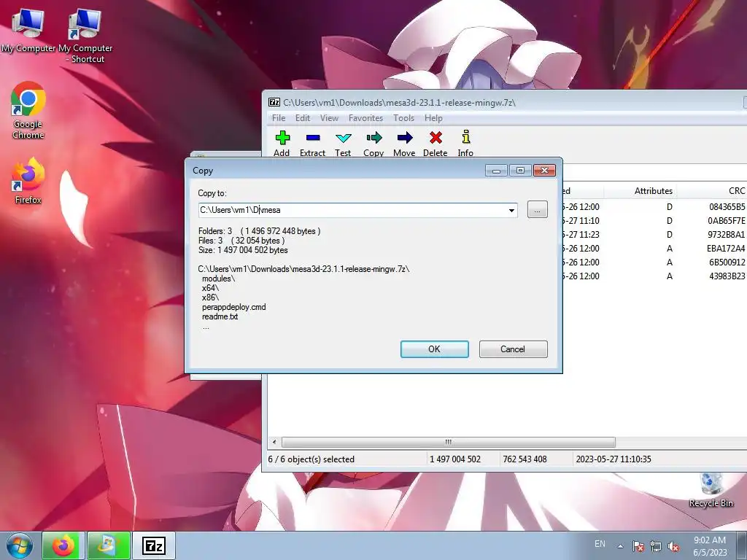Viewport: 747px width, 560px height.
Task: Open the Recycle Bin
Action: [711, 491]
